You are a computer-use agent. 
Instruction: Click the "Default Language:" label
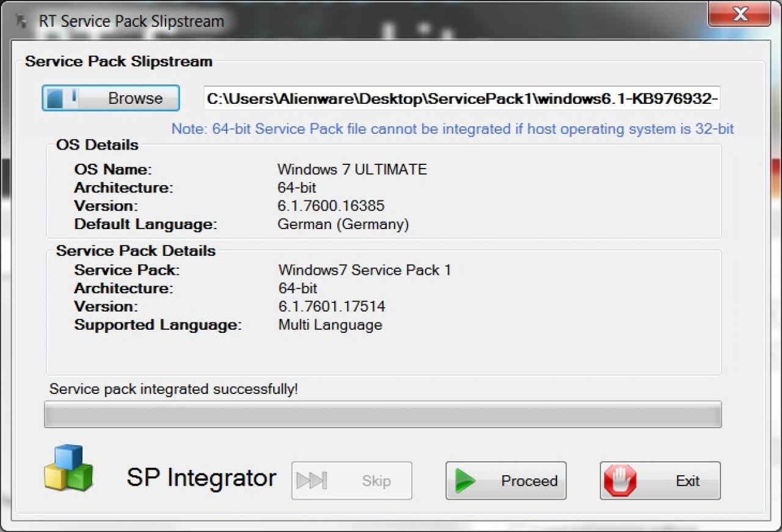(x=146, y=224)
